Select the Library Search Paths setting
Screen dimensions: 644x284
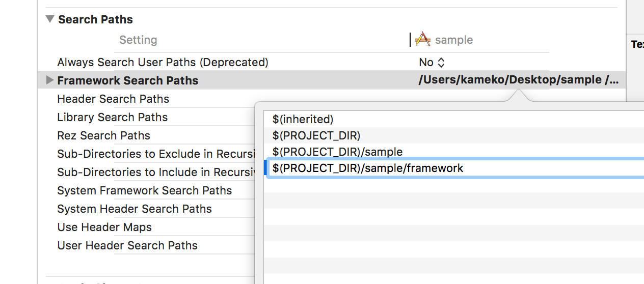(x=112, y=118)
